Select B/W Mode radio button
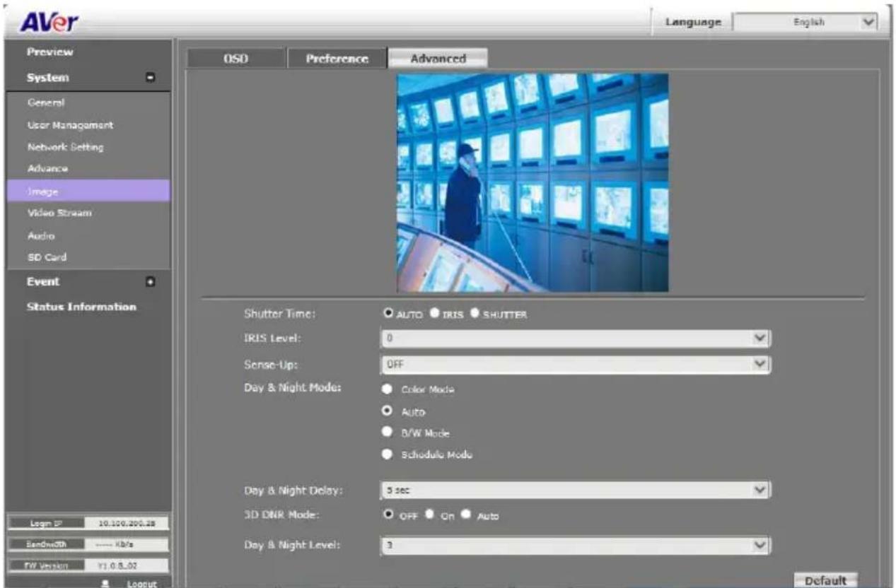Image resolution: width=896 pixels, height=588 pixels. coord(387,432)
